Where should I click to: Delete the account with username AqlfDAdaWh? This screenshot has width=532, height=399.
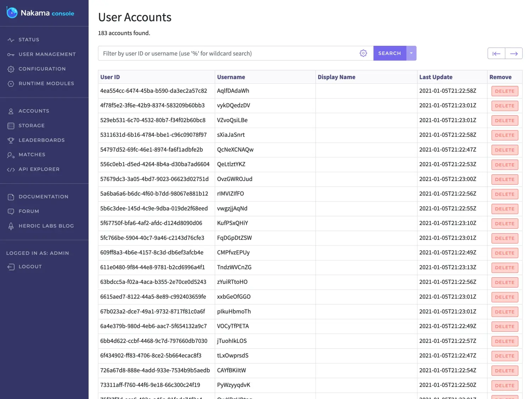click(x=504, y=91)
